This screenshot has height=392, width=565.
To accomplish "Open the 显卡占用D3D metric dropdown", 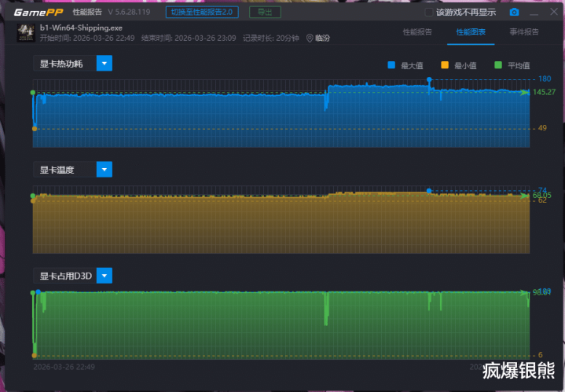I will [104, 276].
